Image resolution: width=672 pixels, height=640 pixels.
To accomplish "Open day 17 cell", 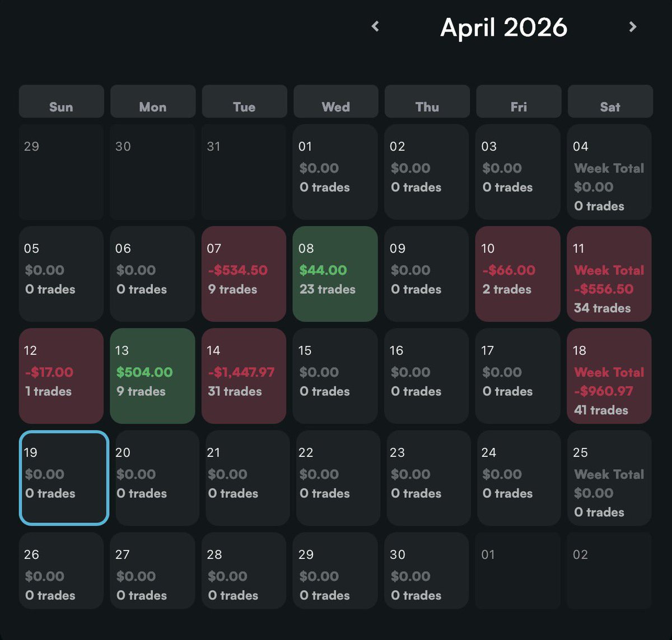I will tap(518, 376).
